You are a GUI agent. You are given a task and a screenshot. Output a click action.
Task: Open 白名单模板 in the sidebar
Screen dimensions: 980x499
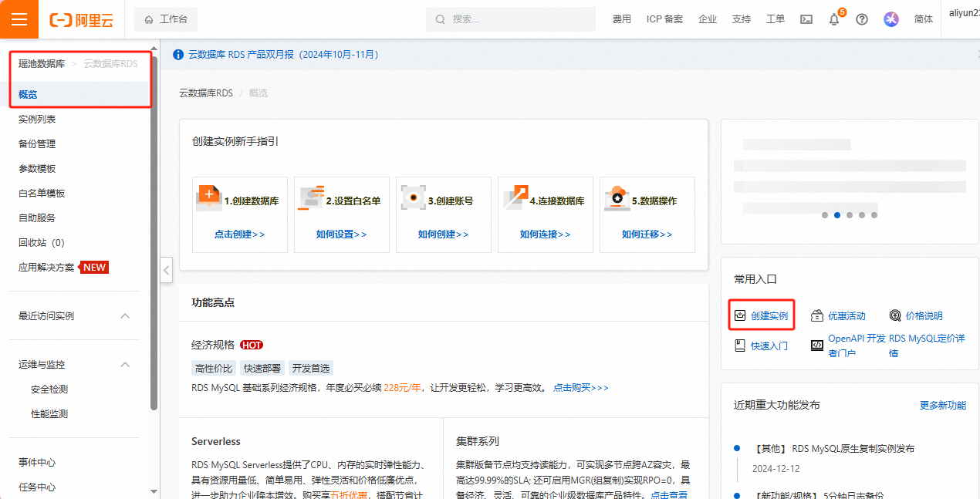[42, 194]
